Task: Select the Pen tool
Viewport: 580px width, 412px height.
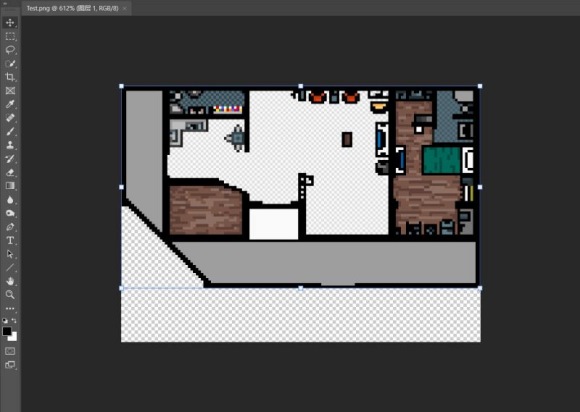Action: [x=10, y=227]
